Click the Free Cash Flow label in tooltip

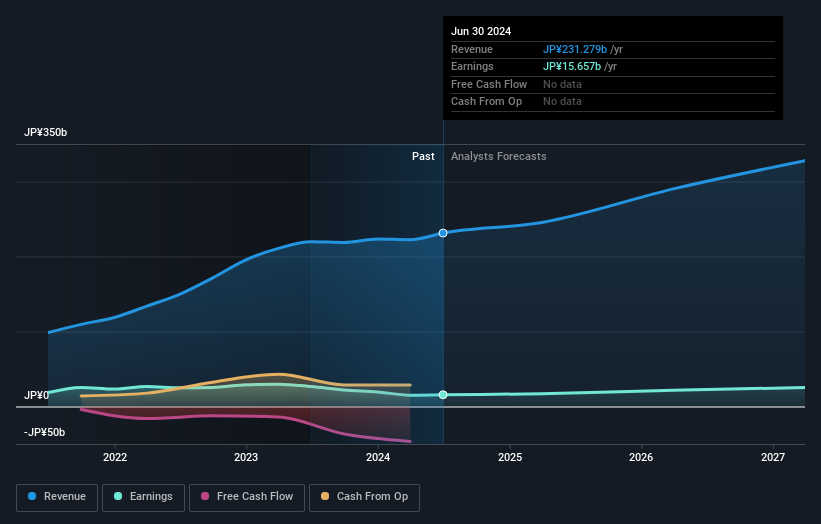pos(489,84)
